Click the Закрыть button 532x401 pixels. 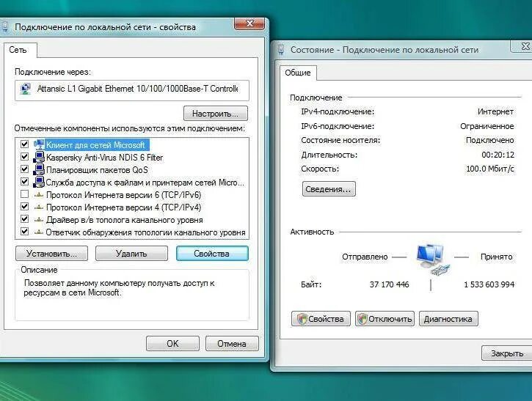click(x=507, y=353)
